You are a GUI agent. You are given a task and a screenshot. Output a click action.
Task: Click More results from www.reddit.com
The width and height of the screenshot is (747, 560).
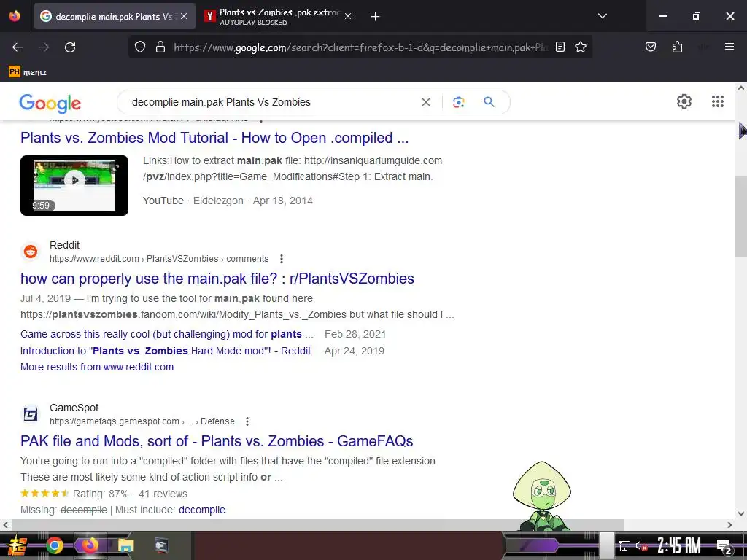click(97, 367)
